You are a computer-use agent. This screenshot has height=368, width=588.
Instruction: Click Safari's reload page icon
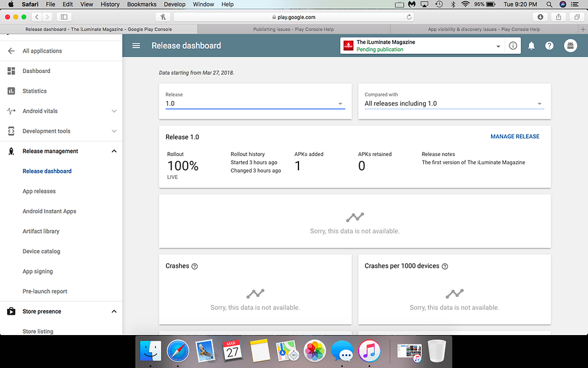point(409,17)
